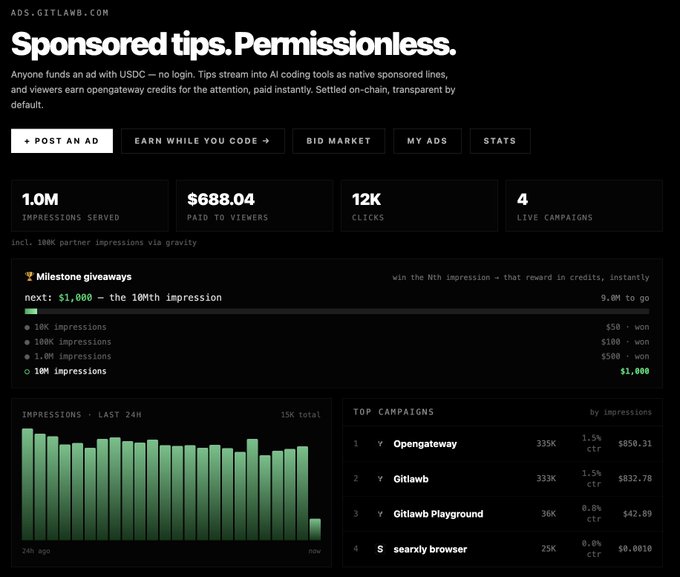Screen dimensions: 680x577
Task: Click the $0.0010 amount for searxly browser
Action: 635,549
